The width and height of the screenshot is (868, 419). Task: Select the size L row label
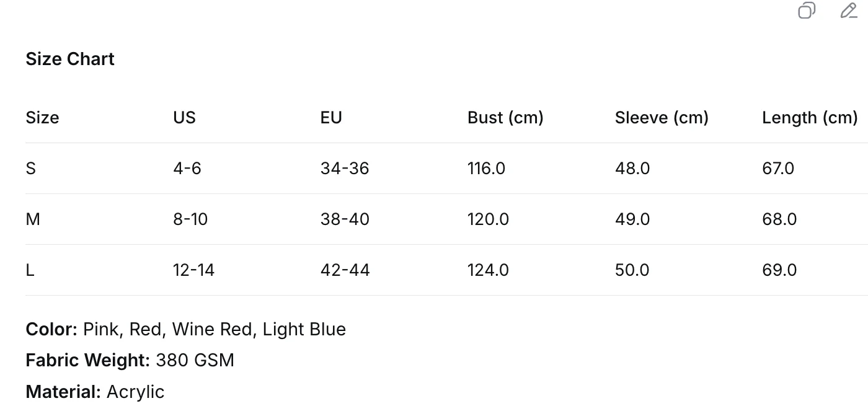(30, 270)
